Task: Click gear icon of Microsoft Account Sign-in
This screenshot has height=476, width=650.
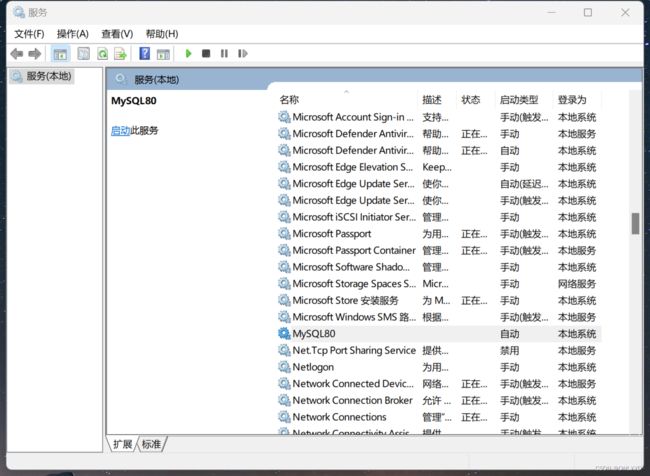Action: pos(284,117)
